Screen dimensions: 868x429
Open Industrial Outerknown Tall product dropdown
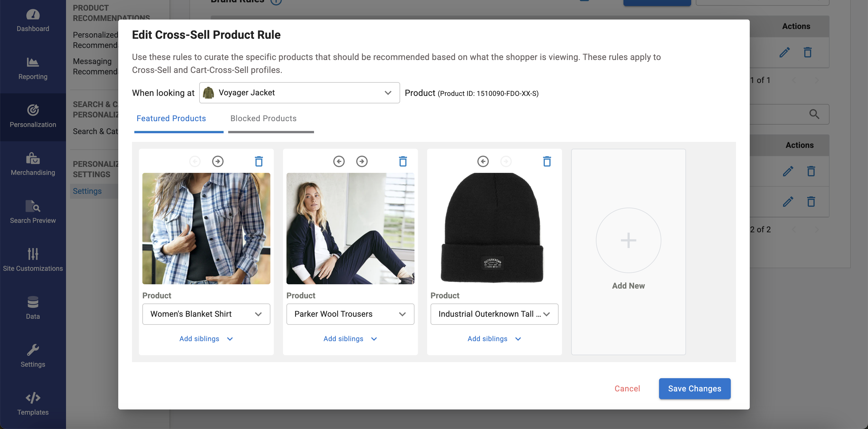[x=494, y=314]
